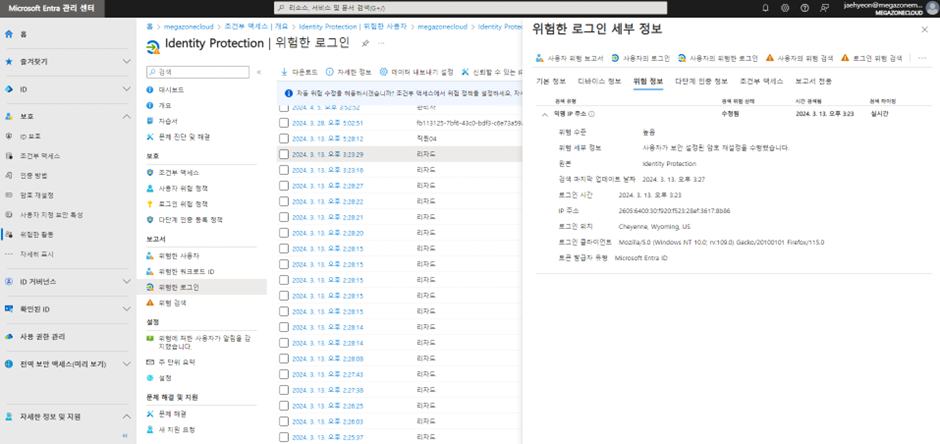The image size is (940, 444).
Task: Open the feedback icon in top bar
Action: (x=824, y=8)
